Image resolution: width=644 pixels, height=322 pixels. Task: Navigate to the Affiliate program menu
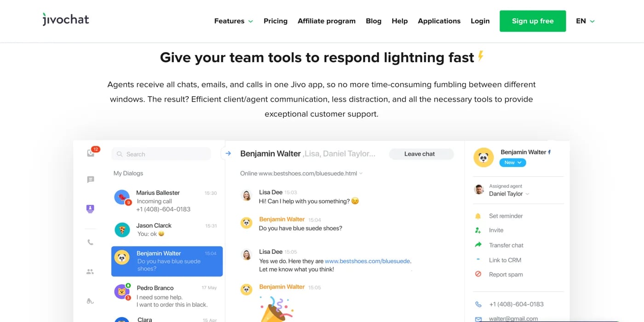327,21
